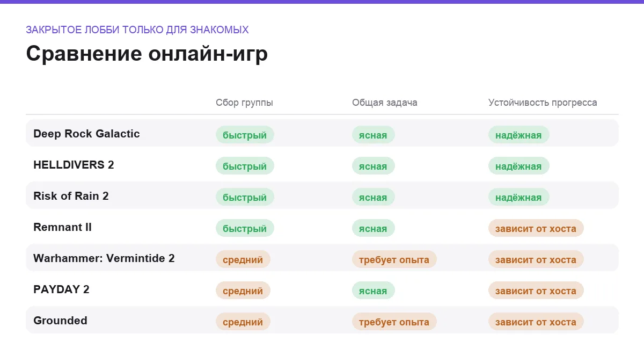
Task: Select the 'HELLDIVERS 2' row title
Action: click(x=74, y=165)
